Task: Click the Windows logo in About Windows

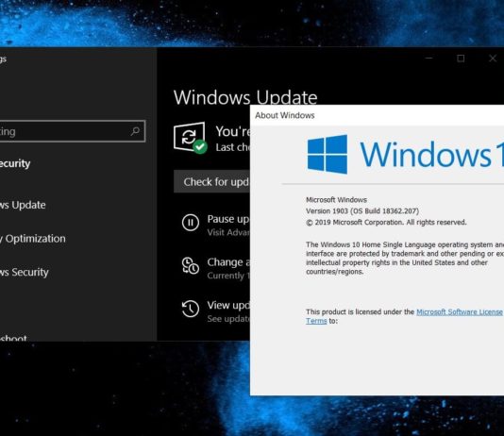Action: point(328,154)
